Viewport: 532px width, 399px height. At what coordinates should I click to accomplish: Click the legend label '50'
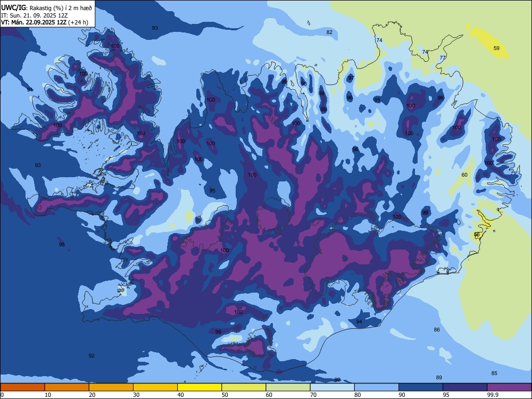pyautogui.click(x=225, y=395)
